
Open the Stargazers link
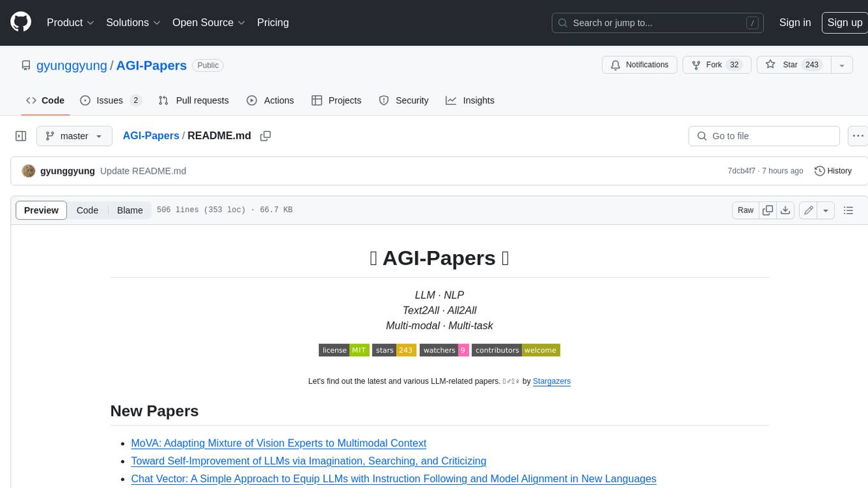click(x=551, y=381)
